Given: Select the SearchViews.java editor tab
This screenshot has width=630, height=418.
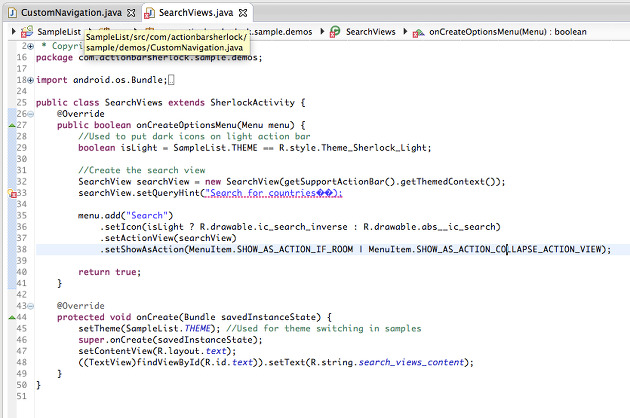Looking at the screenshot, I should 196,13.
